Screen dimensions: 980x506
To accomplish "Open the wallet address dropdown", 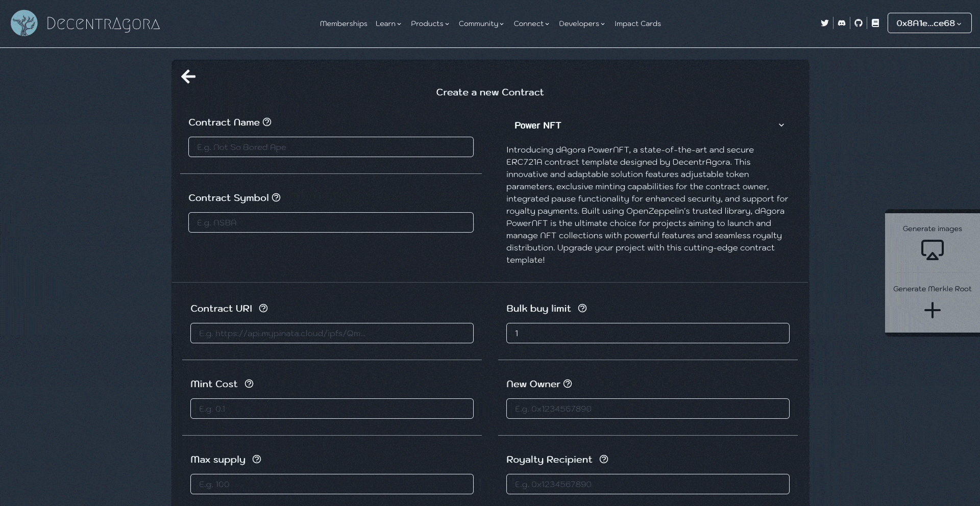I will [x=929, y=23].
